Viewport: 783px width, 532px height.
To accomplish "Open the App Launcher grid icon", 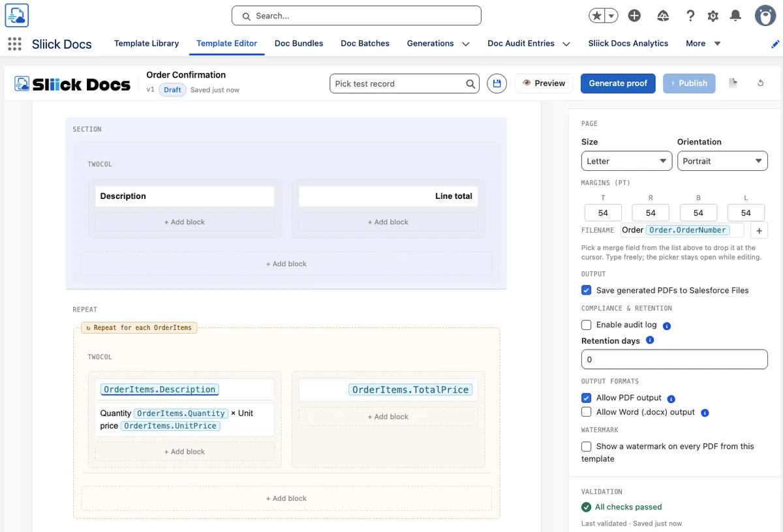I will coord(14,44).
